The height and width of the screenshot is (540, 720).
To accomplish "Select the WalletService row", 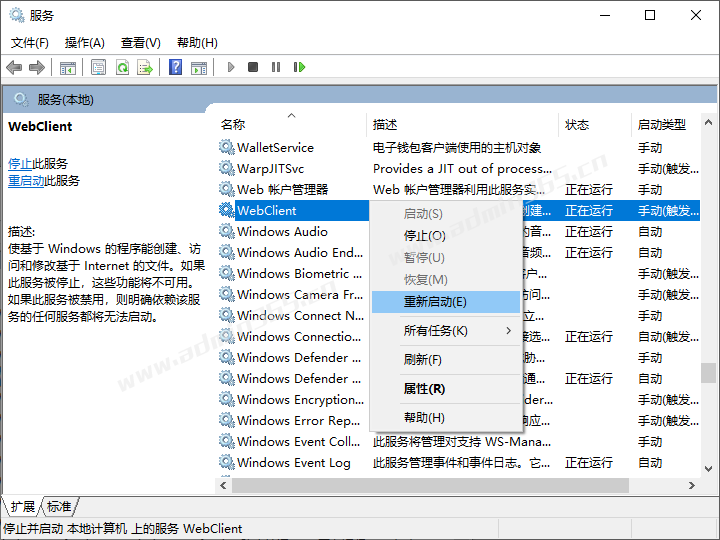I will [459, 147].
